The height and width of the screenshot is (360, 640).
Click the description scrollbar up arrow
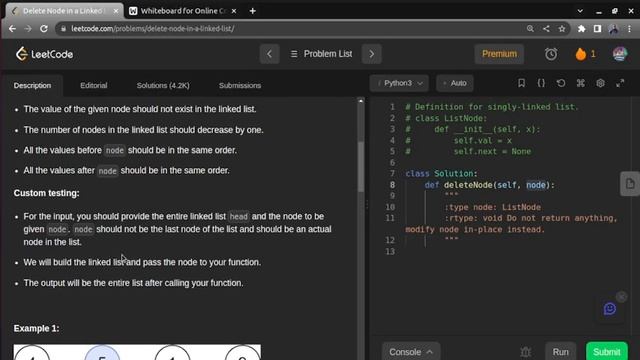(360, 100)
